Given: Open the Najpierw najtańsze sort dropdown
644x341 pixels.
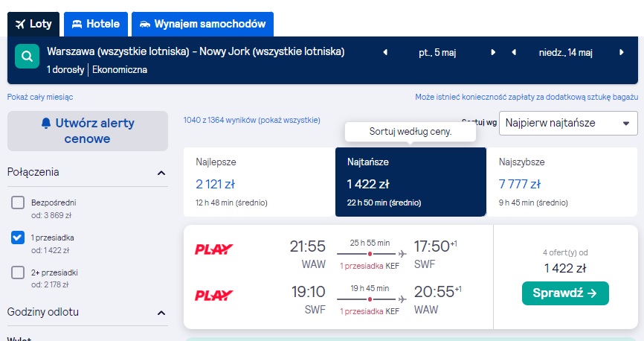Looking at the screenshot, I should [x=568, y=123].
